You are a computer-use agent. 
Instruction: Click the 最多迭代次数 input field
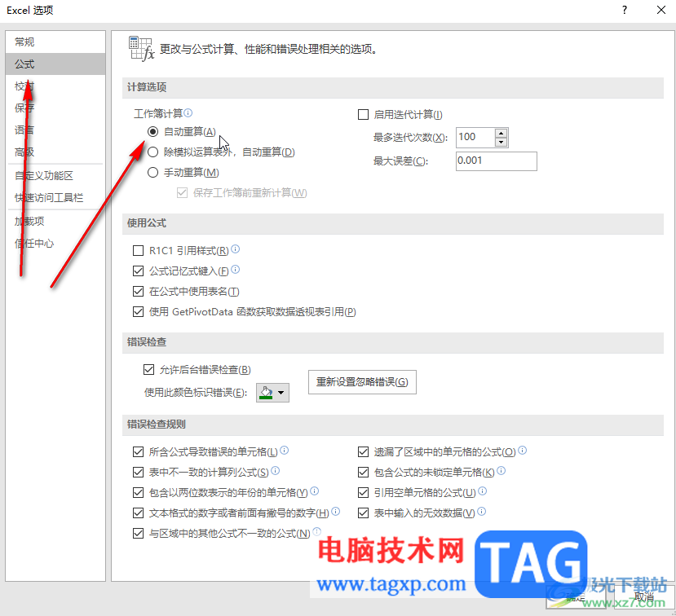click(475, 138)
